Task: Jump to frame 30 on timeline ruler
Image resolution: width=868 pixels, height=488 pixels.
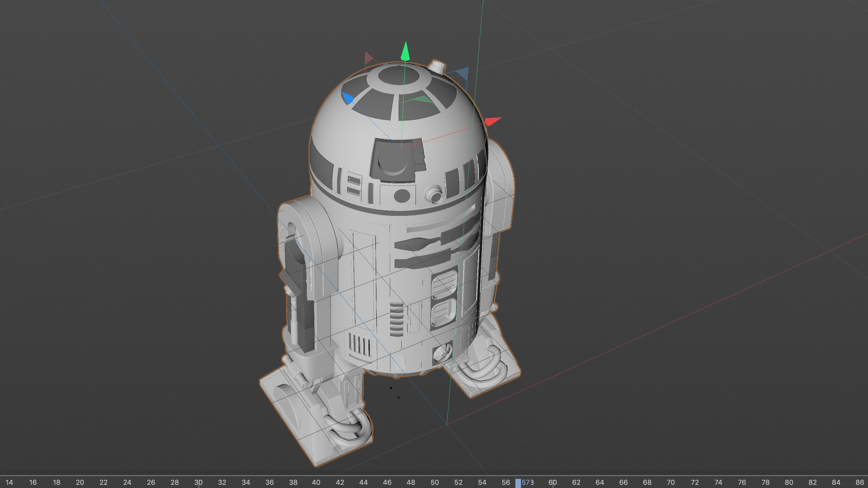Action: pos(198,482)
